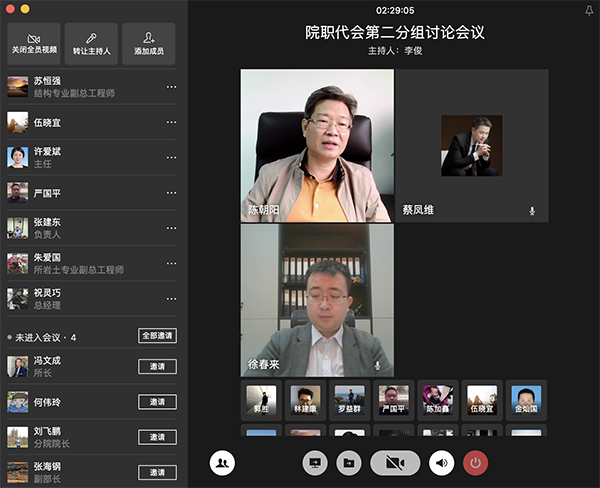Toggle the microphone icon on 蔡凤维's tile

pyautogui.click(x=532, y=211)
